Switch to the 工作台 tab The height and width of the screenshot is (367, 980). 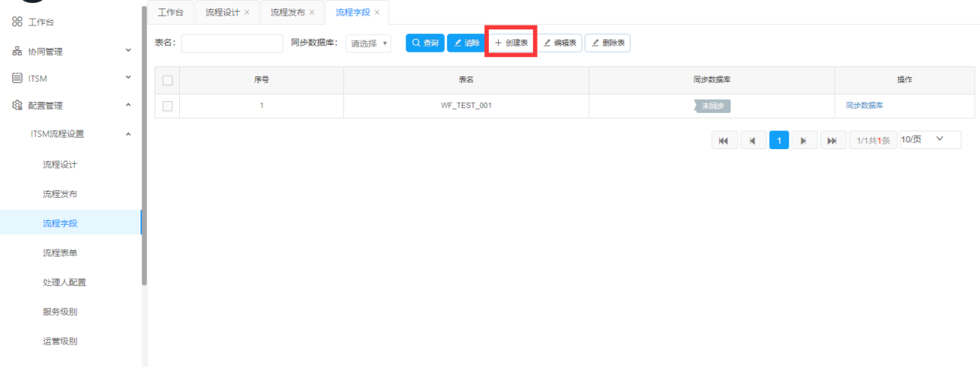(171, 13)
